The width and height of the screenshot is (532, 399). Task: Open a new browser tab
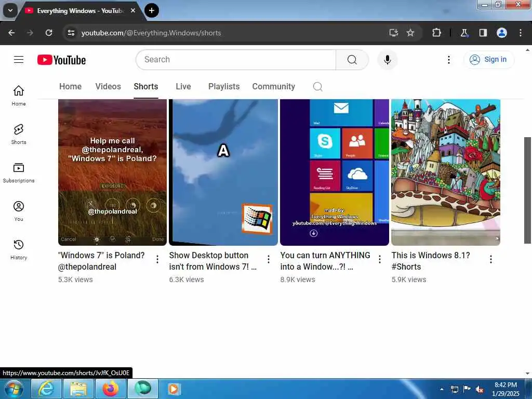click(152, 10)
